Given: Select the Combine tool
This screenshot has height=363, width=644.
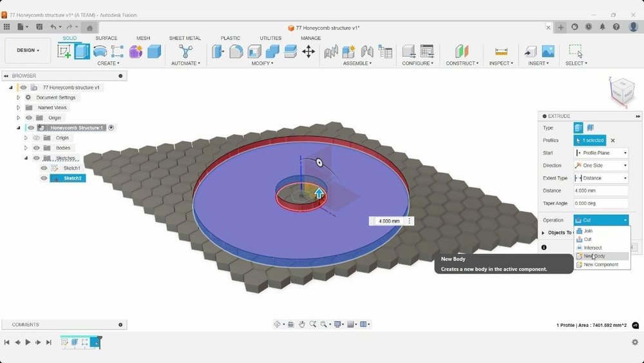Looking at the screenshot, I should (272, 52).
